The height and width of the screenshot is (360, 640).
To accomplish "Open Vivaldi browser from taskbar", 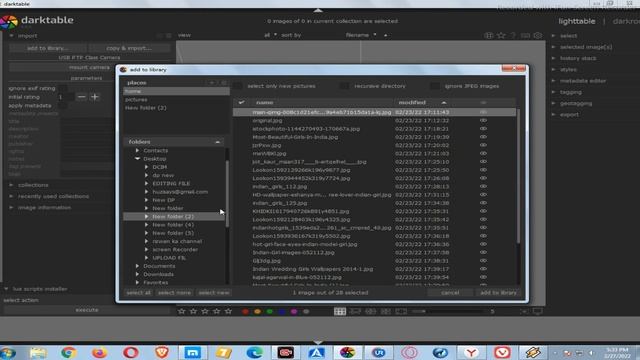I will tap(502, 352).
